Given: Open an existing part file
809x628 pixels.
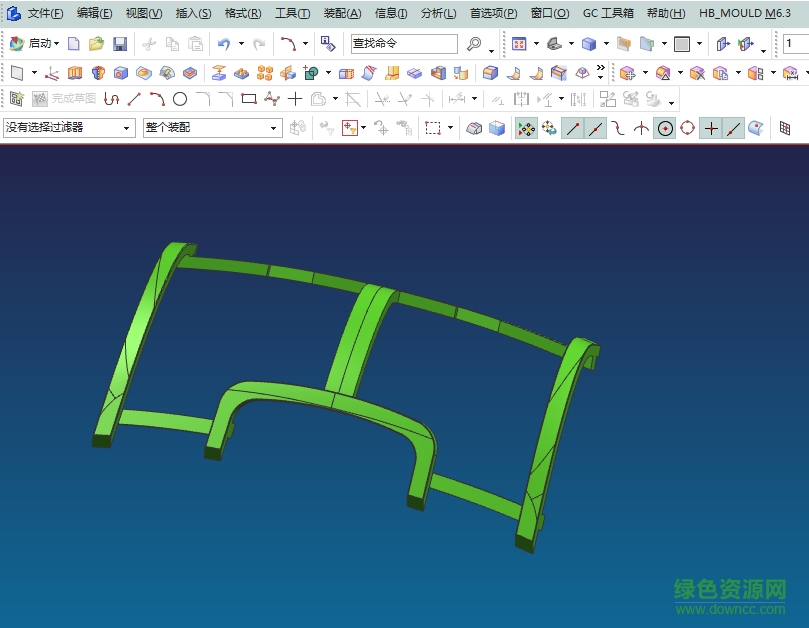Looking at the screenshot, I should [x=97, y=44].
